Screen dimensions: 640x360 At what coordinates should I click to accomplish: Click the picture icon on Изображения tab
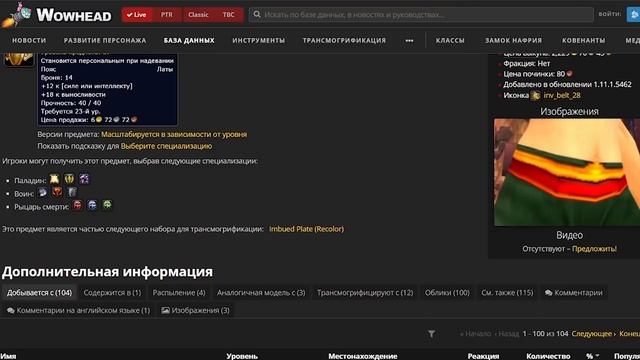point(165,311)
